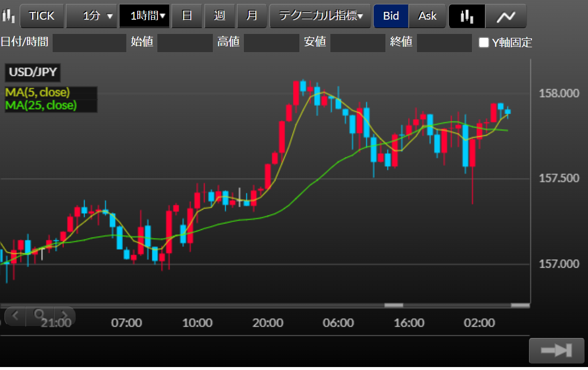This screenshot has height=370, width=588.
Task: Click the USD/JPY pair label
Action: click(x=32, y=72)
